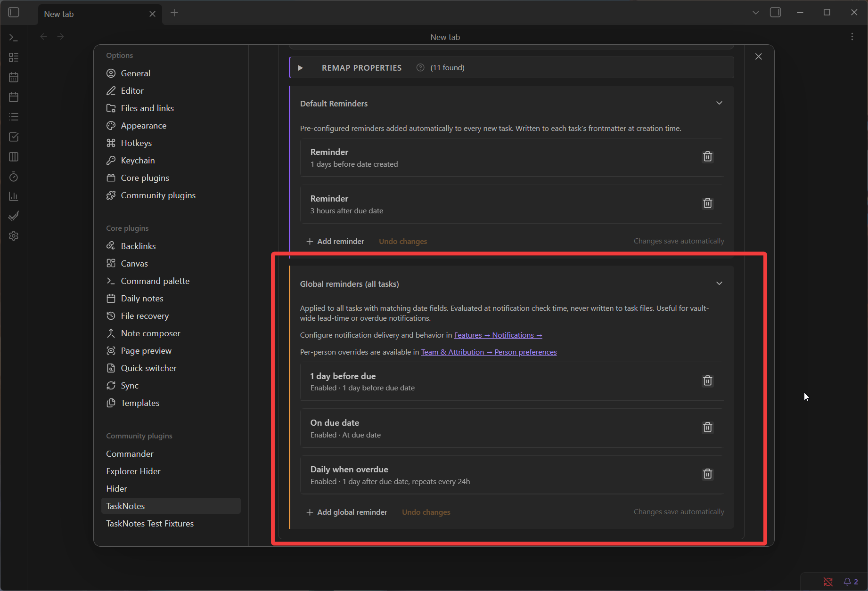
Task: Click Add global reminder
Action: (x=352, y=512)
